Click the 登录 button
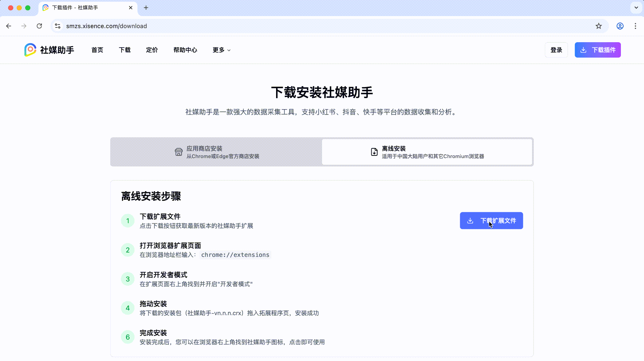 pos(556,50)
